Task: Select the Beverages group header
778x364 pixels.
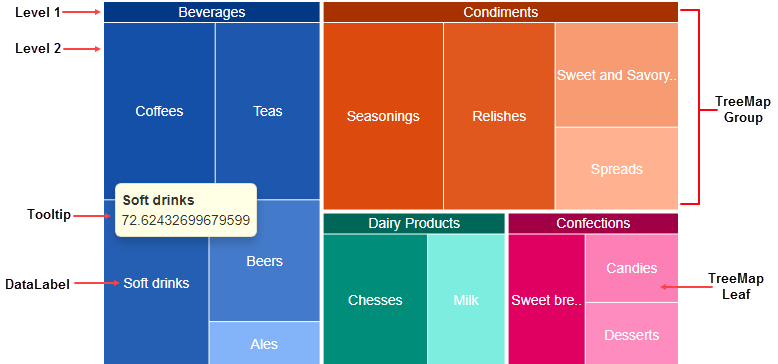Action: [x=212, y=12]
